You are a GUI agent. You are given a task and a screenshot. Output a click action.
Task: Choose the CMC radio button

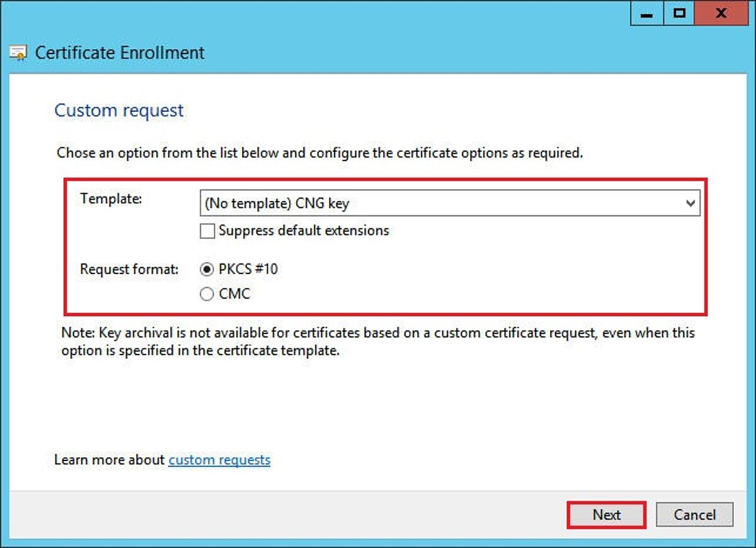click(207, 294)
